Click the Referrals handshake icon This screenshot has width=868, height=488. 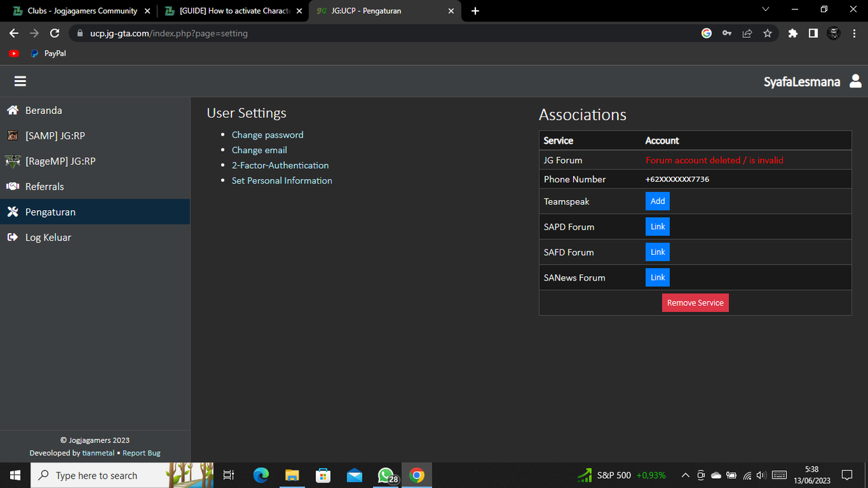[12, 186]
